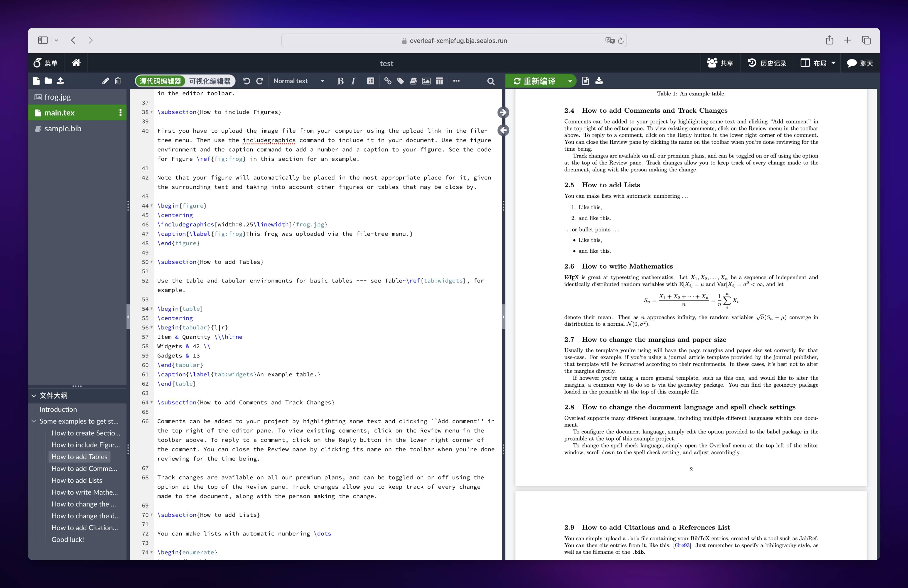Open the 历史记录 panel
This screenshot has width=908, height=588.
pos(767,63)
